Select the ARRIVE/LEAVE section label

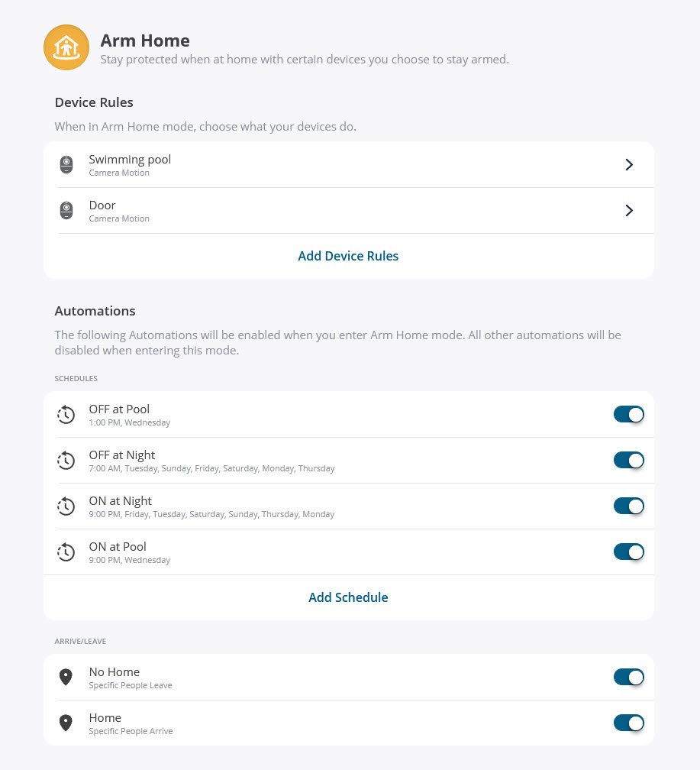pos(80,641)
